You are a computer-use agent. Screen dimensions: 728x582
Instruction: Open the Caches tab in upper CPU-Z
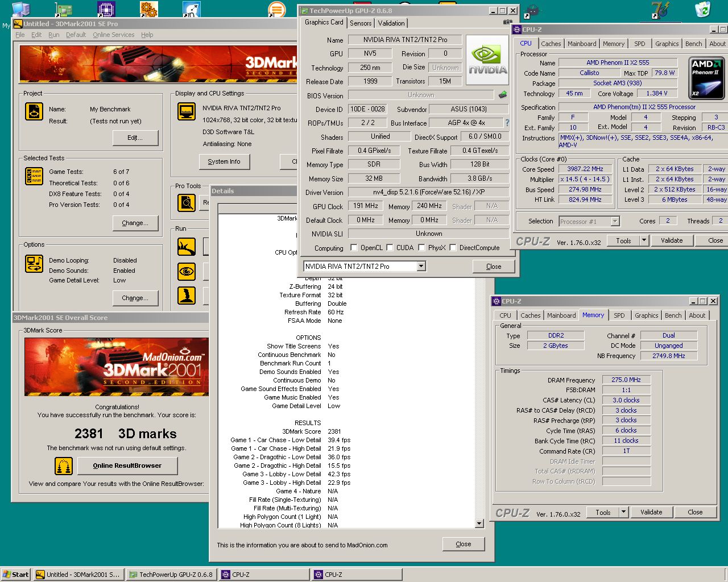point(551,44)
